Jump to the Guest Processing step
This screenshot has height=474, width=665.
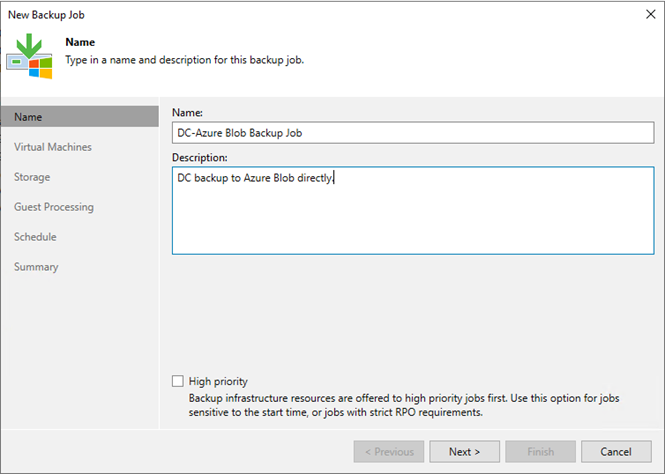pyautogui.click(x=54, y=207)
